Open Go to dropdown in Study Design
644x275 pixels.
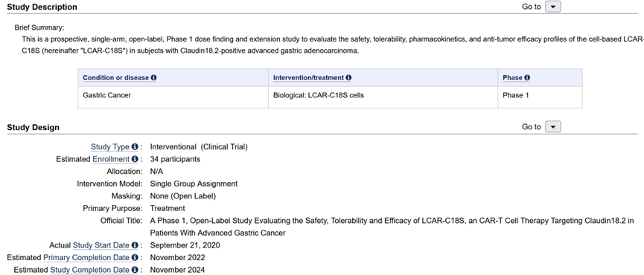tap(553, 127)
